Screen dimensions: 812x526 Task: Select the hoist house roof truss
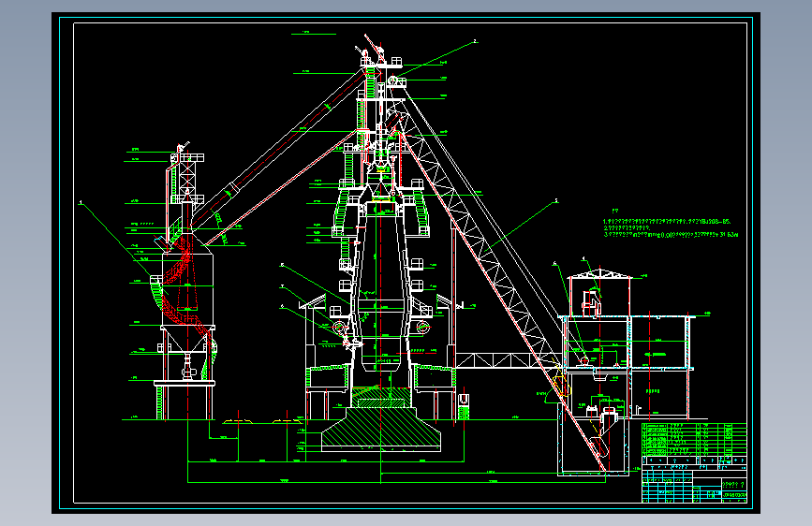coord(599,274)
